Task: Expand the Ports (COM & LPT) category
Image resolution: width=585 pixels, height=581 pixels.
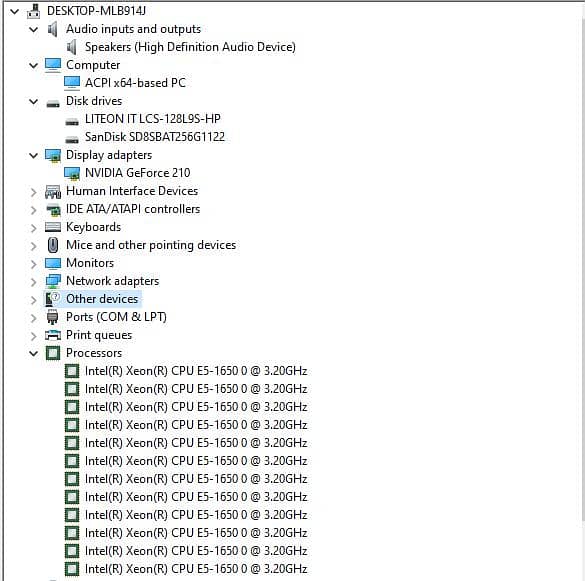Action: pos(34,318)
